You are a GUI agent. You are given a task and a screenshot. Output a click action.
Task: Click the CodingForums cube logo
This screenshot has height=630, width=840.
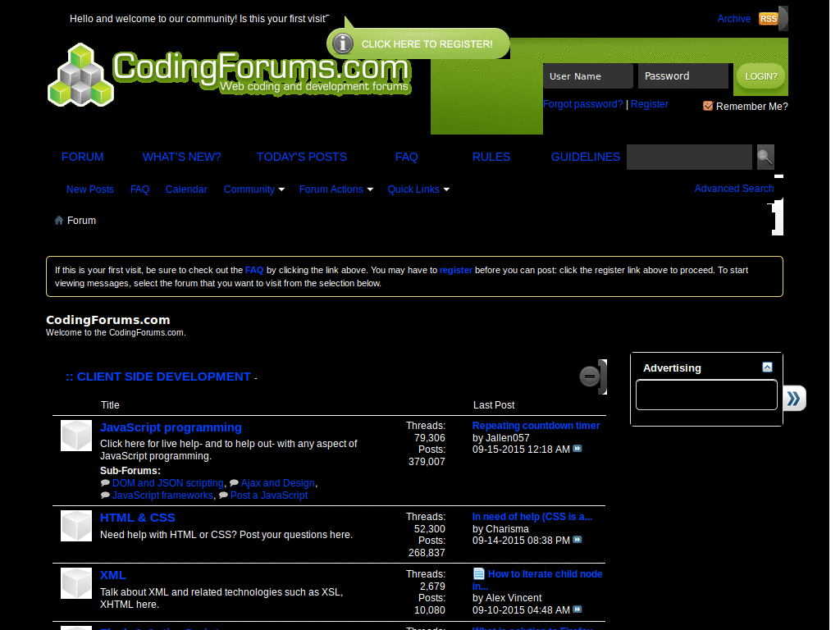pyautogui.click(x=81, y=75)
